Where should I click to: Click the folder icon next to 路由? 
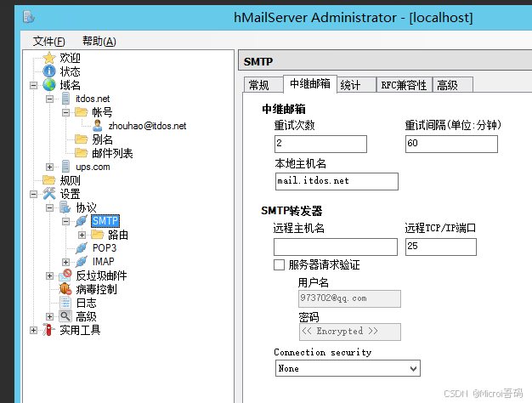point(98,235)
